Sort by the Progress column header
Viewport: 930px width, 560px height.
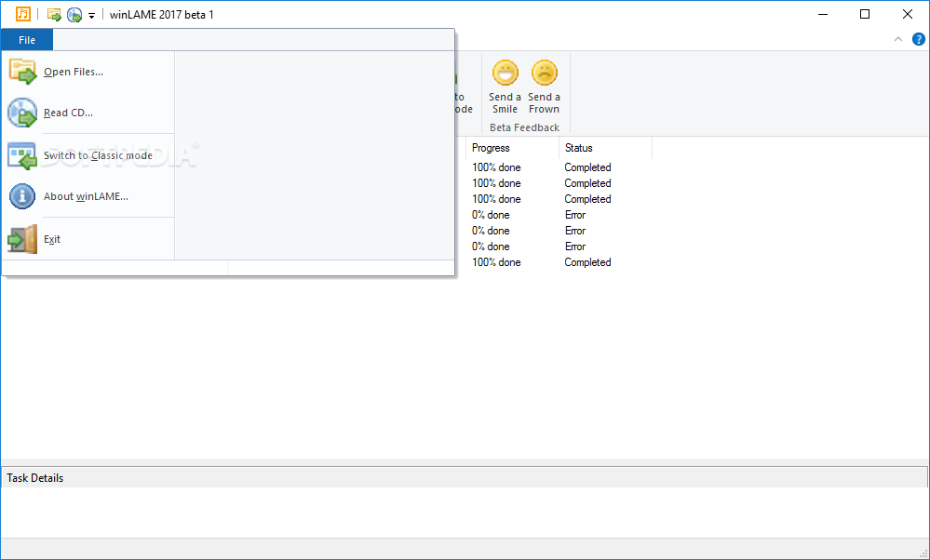pos(512,148)
